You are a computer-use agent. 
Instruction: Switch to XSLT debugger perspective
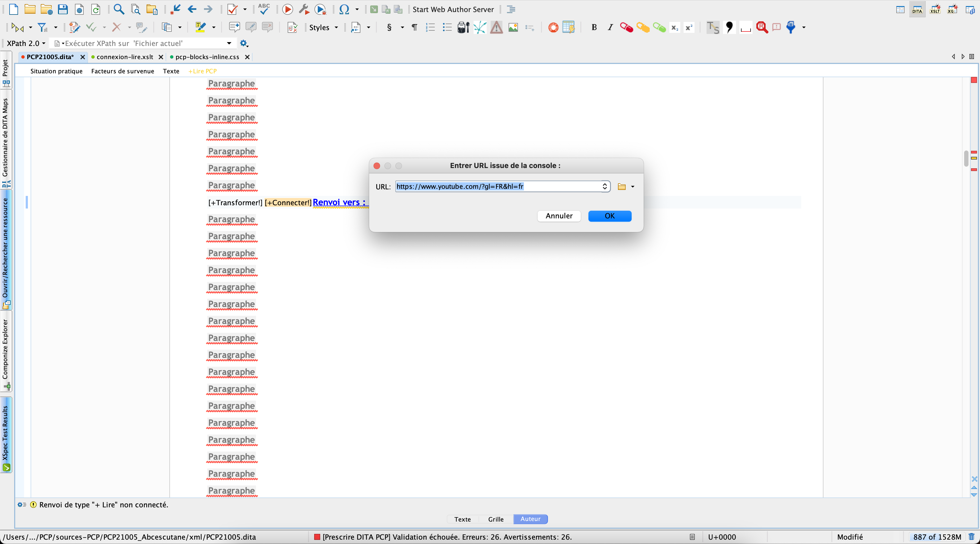(x=935, y=9)
